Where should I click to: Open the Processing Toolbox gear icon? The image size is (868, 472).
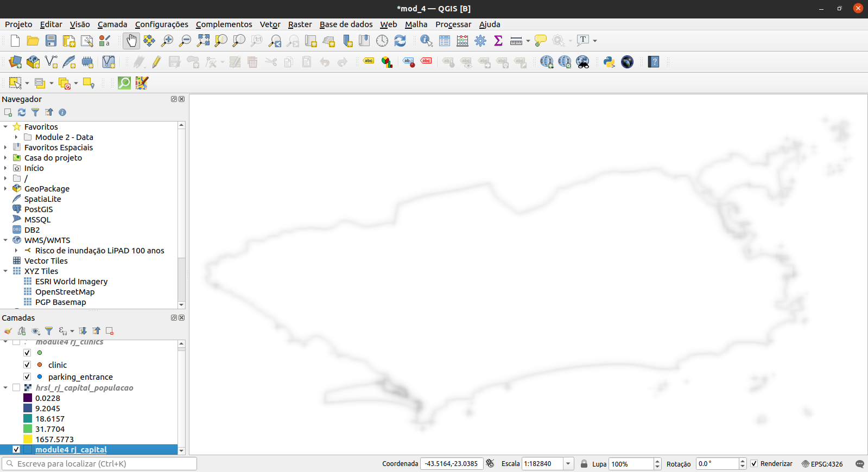(480, 41)
